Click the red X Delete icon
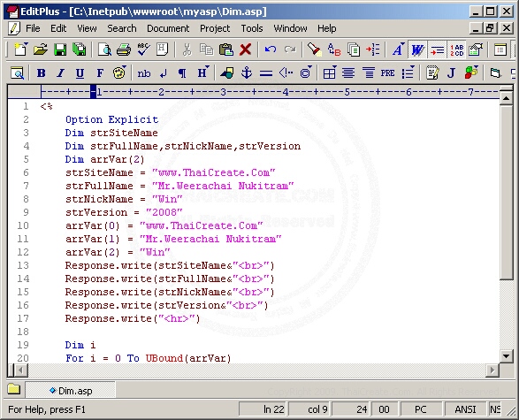The height and width of the screenshot is (420, 519). click(245, 50)
